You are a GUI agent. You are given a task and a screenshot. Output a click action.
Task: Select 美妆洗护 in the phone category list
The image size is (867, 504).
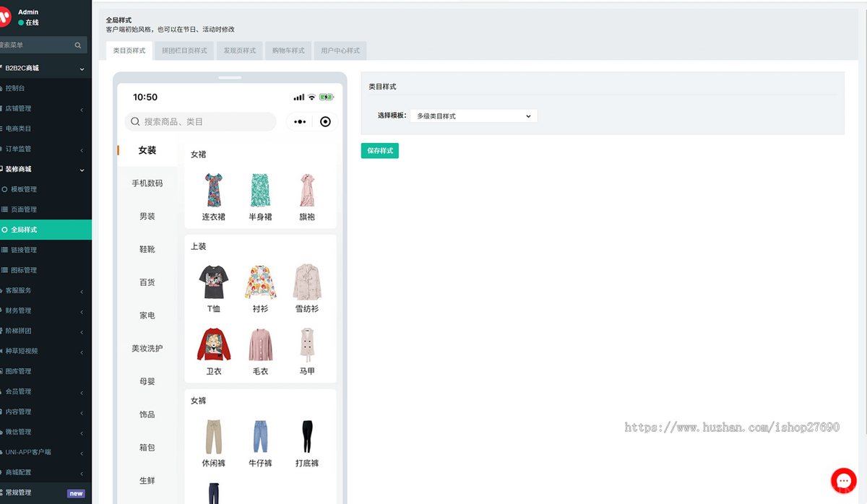147,349
